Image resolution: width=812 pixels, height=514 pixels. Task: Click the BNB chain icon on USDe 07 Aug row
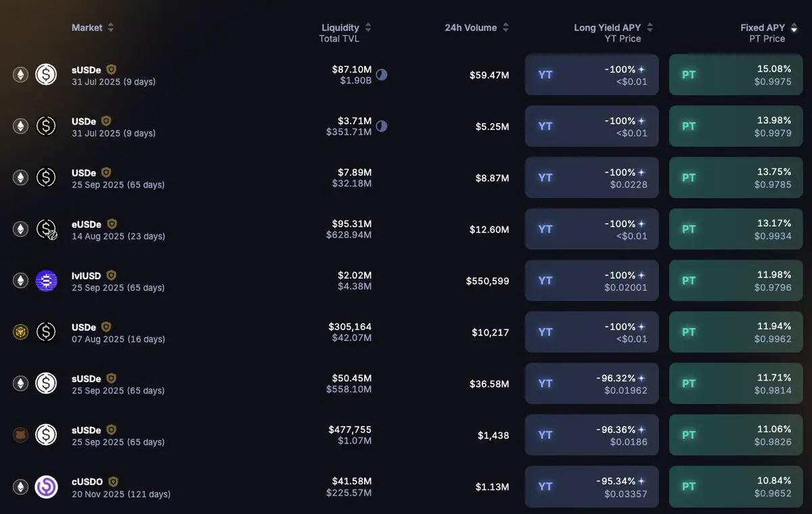pos(21,332)
